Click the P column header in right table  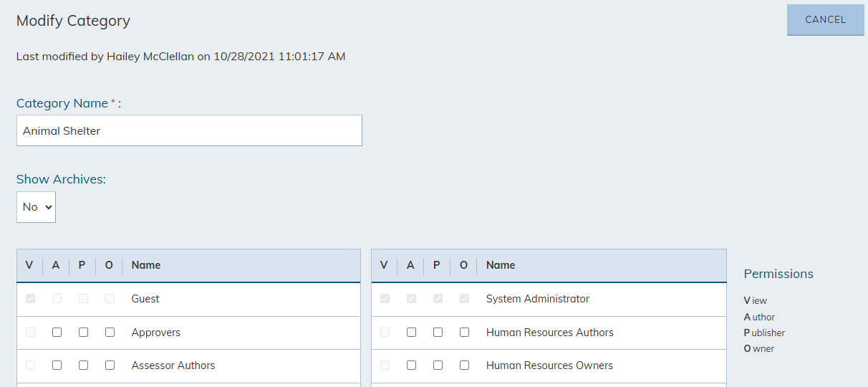(x=437, y=265)
